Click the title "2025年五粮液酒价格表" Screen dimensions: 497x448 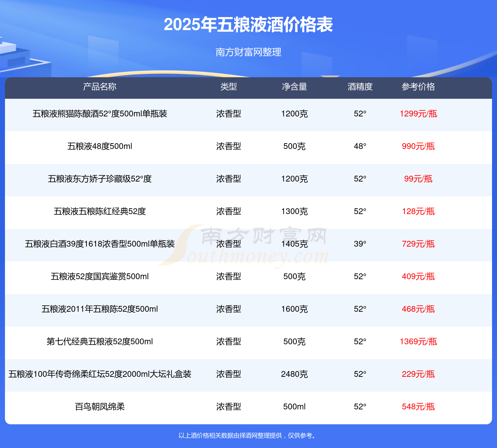point(248,25)
